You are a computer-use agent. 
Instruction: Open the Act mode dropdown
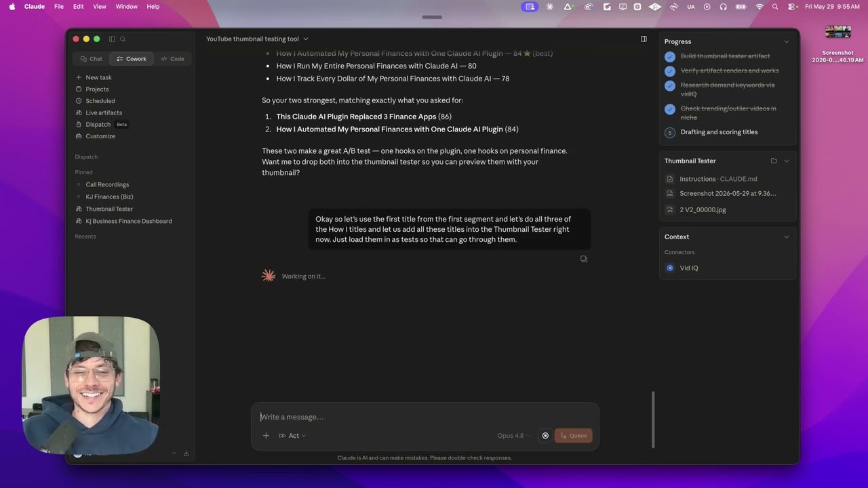[292, 436]
